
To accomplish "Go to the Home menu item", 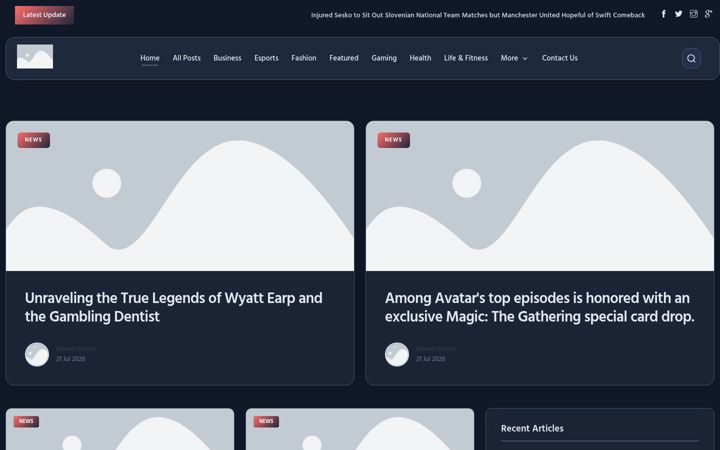I will click(x=150, y=58).
